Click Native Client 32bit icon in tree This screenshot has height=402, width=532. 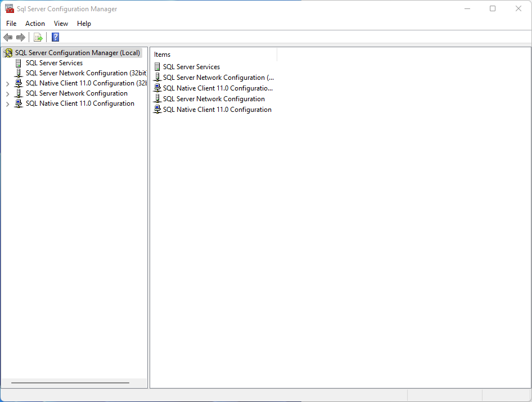tap(19, 83)
